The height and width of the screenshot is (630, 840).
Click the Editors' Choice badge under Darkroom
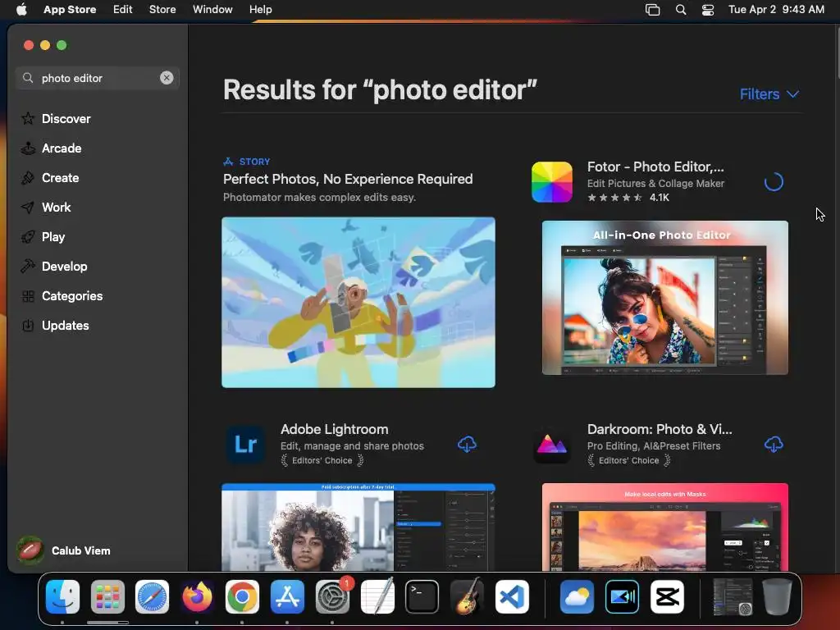(629, 460)
